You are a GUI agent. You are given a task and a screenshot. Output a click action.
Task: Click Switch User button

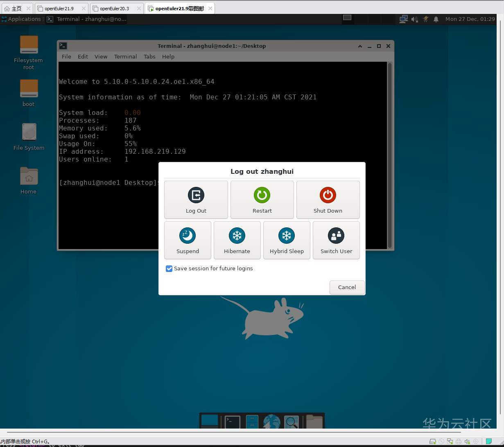pyautogui.click(x=336, y=240)
